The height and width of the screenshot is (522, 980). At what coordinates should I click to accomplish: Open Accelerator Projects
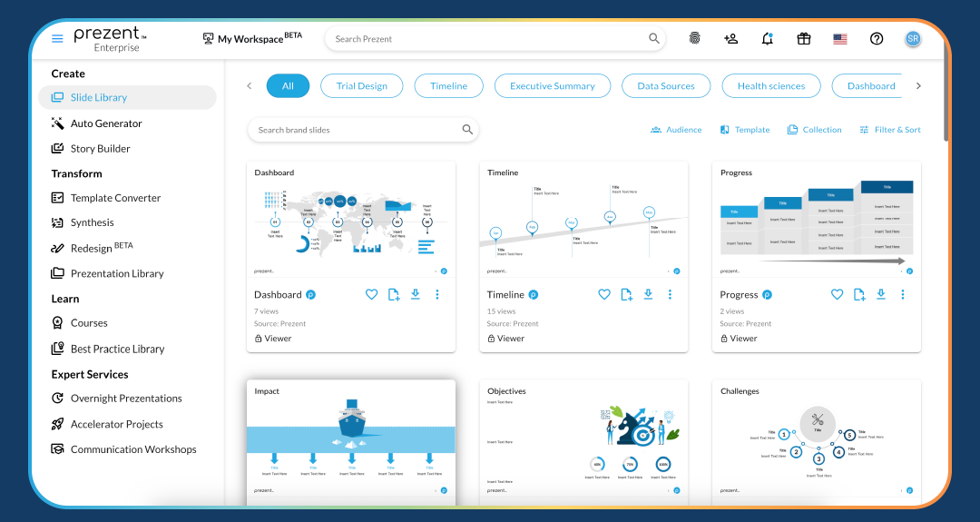[x=107, y=424]
